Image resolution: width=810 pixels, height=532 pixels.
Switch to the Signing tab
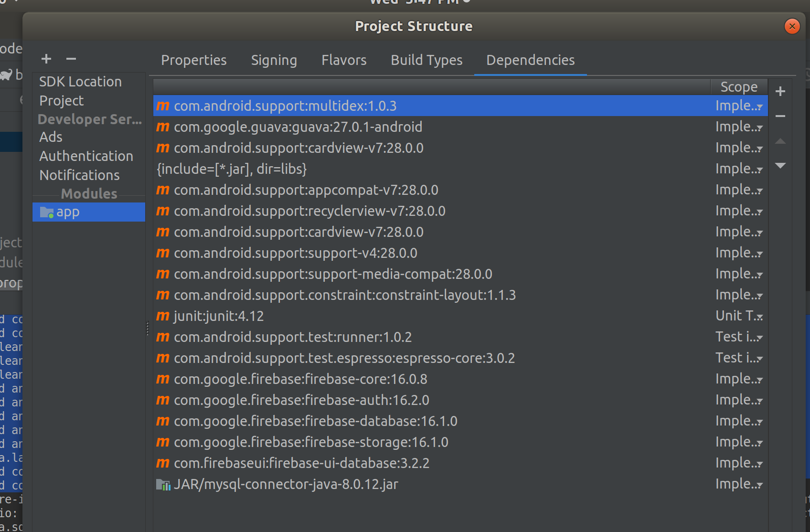tap(274, 60)
